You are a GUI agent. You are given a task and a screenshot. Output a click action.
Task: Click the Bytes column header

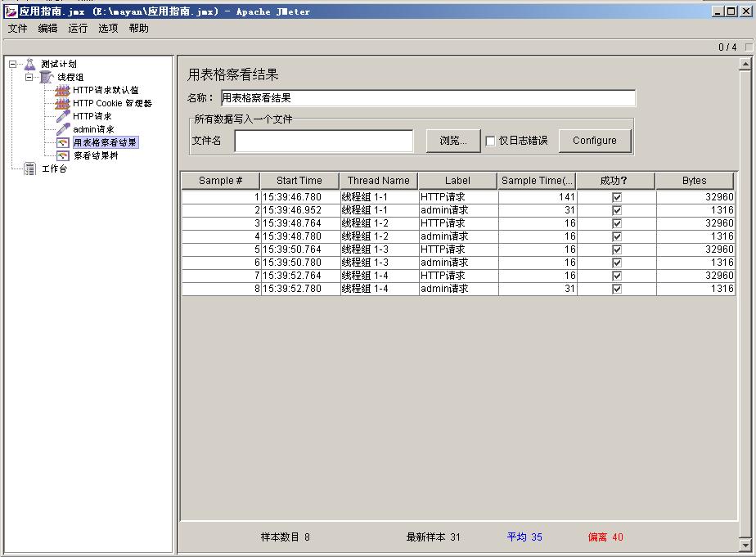(x=695, y=181)
